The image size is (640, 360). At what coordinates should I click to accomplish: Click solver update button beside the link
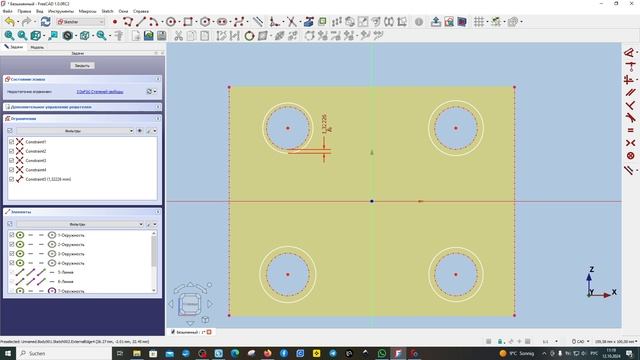click(x=149, y=91)
